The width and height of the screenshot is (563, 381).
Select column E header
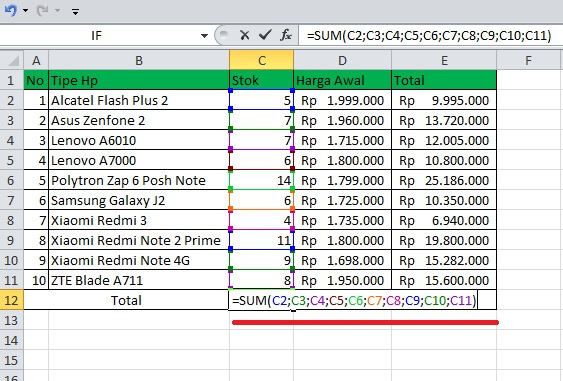coord(444,60)
